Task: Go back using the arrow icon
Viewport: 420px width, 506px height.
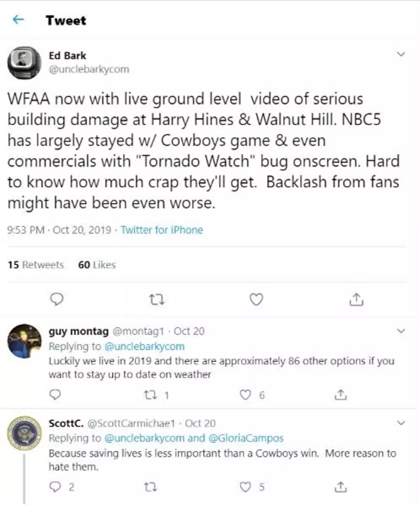Action: [x=18, y=20]
